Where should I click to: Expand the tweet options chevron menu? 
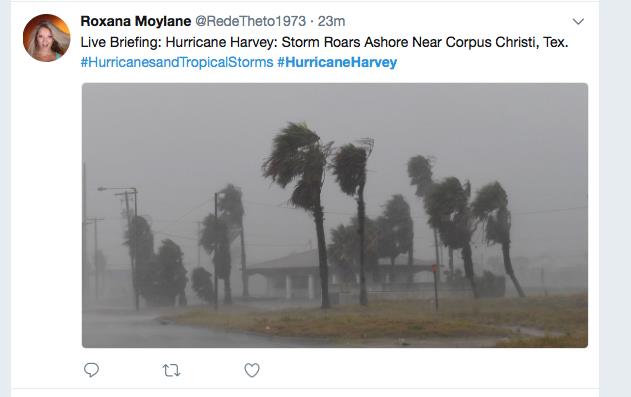click(x=578, y=21)
